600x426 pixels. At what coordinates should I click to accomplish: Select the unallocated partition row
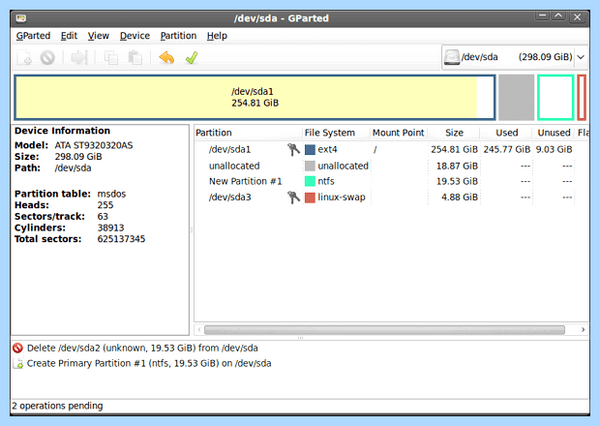click(x=391, y=166)
